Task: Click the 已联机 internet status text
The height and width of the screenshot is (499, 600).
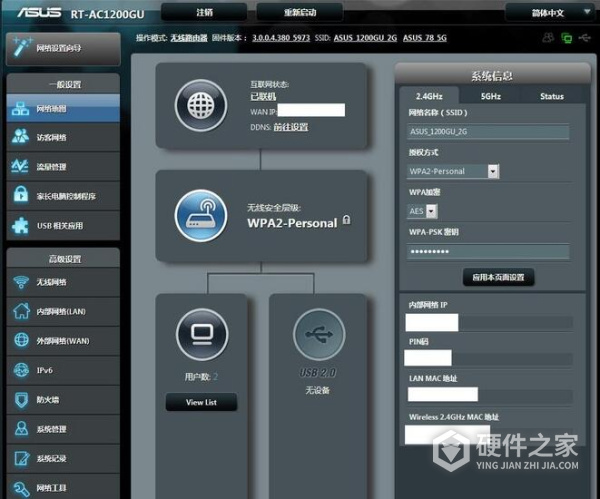Action: [263, 96]
